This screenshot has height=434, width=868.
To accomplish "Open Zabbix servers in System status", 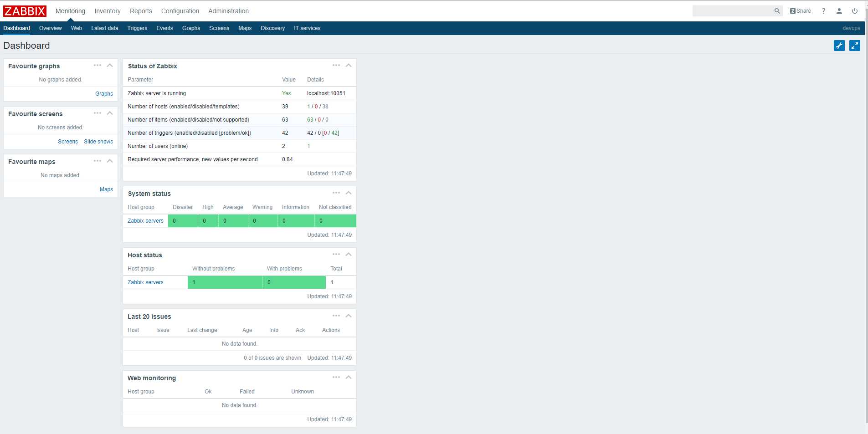I will pos(145,221).
